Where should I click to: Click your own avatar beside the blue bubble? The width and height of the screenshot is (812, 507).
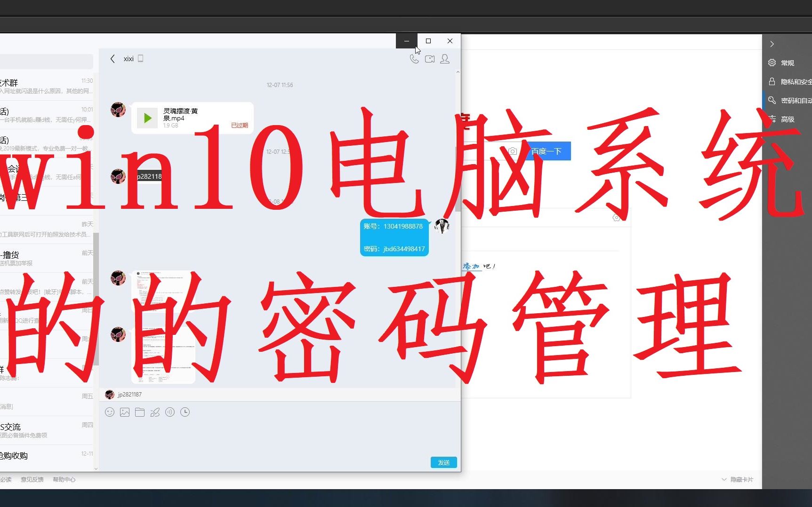442,226
